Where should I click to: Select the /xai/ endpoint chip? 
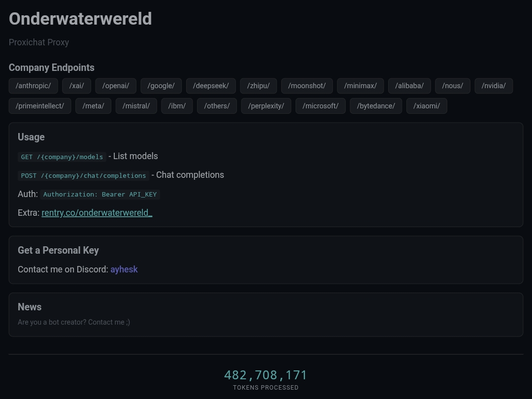click(x=77, y=86)
